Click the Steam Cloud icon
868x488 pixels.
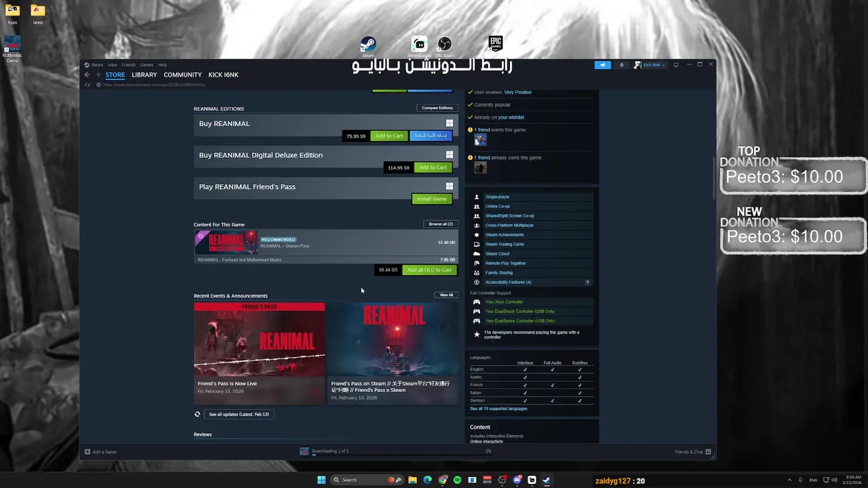click(x=476, y=253)
